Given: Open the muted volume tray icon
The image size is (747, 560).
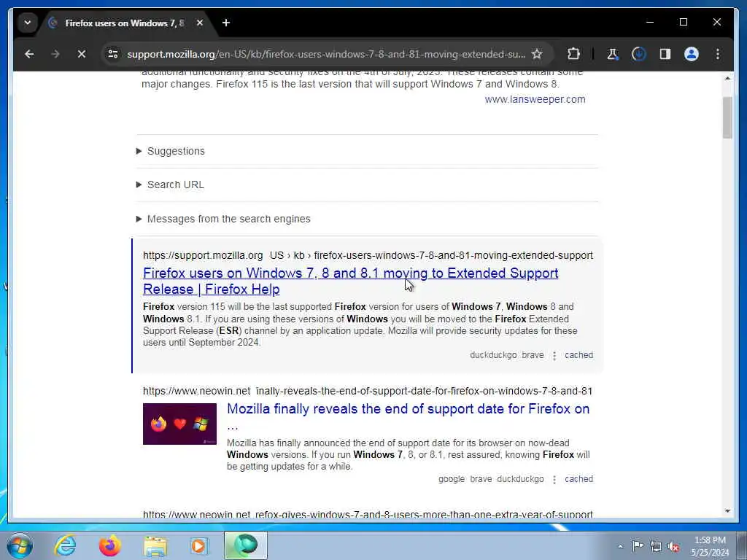Looking at the screenshot, I should click(673, 546).
